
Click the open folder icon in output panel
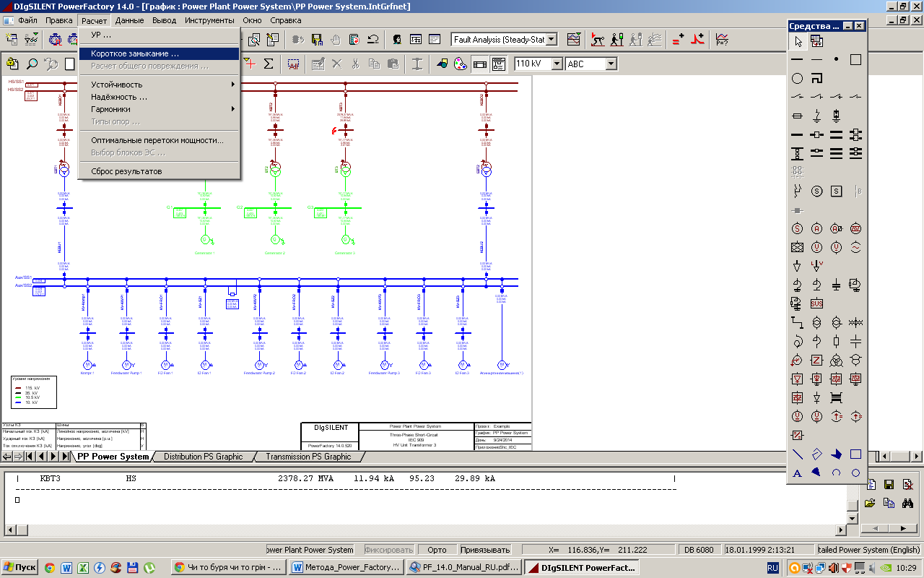[x=871, y=503]
